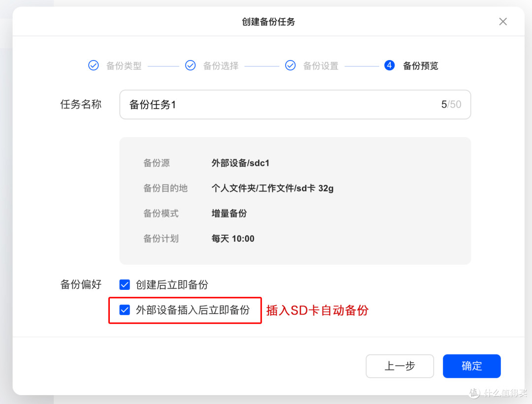Select the 备份预览 step label
Image resolution: width=532 pixels, height=404 pixels.
420,66
